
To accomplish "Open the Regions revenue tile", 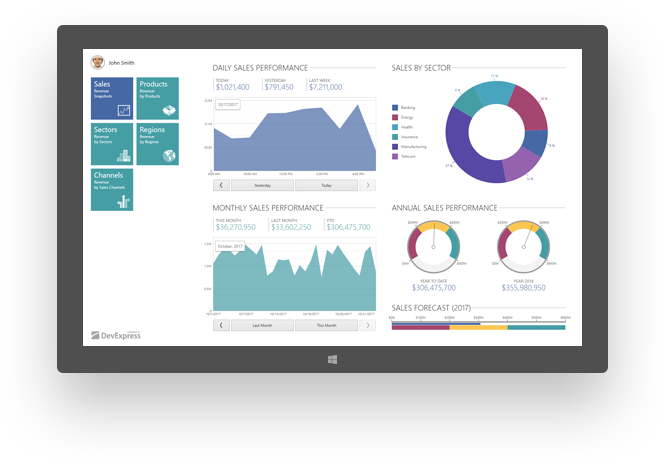I will point(158,144).
